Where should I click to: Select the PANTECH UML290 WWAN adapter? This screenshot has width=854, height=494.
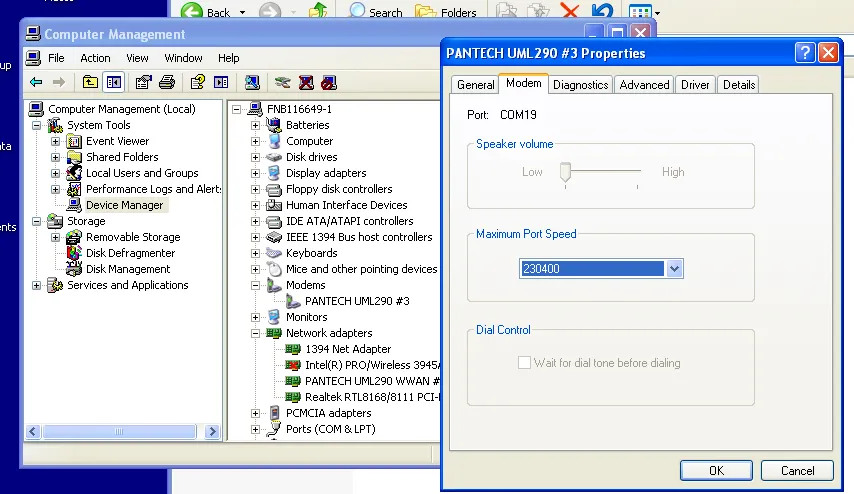coord(373,381)
